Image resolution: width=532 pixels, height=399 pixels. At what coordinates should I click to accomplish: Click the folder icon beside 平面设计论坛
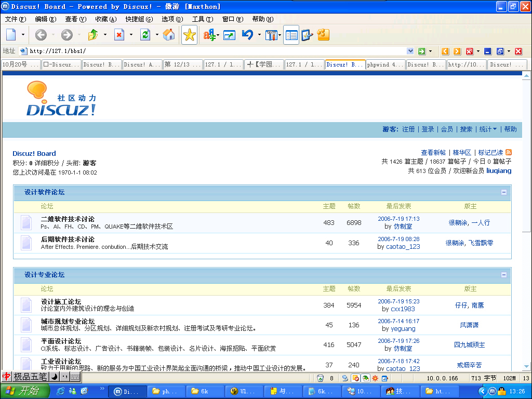pyautogui.click(x=26, y=345)
